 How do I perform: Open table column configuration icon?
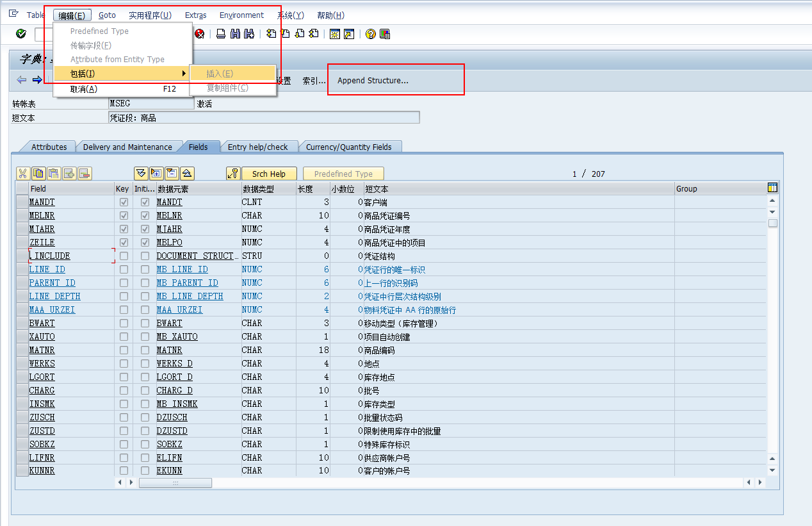[772, 188]
